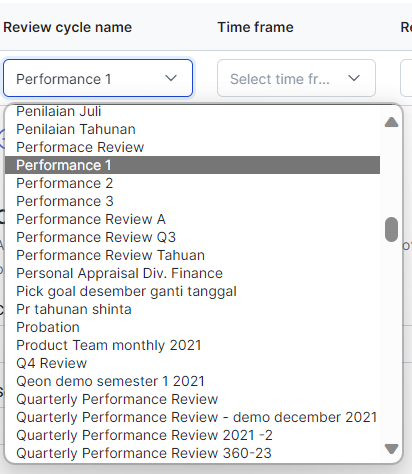Choose Quarterly Performance Review 360-23

coord(192,453)
